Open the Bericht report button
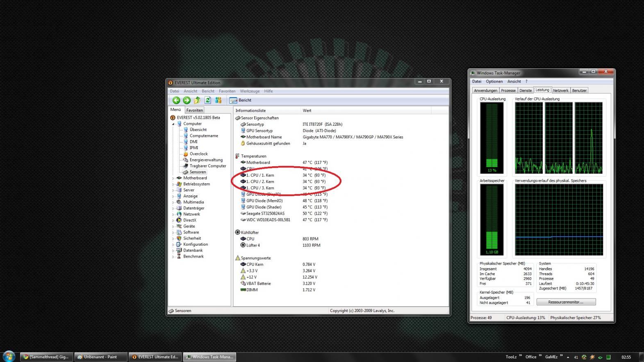 click(241, 100)
